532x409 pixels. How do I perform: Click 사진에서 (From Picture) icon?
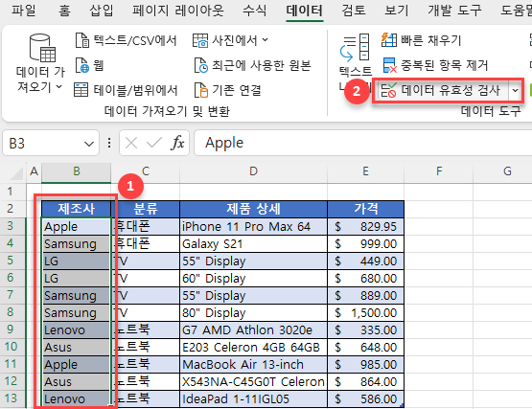[200, 40]
